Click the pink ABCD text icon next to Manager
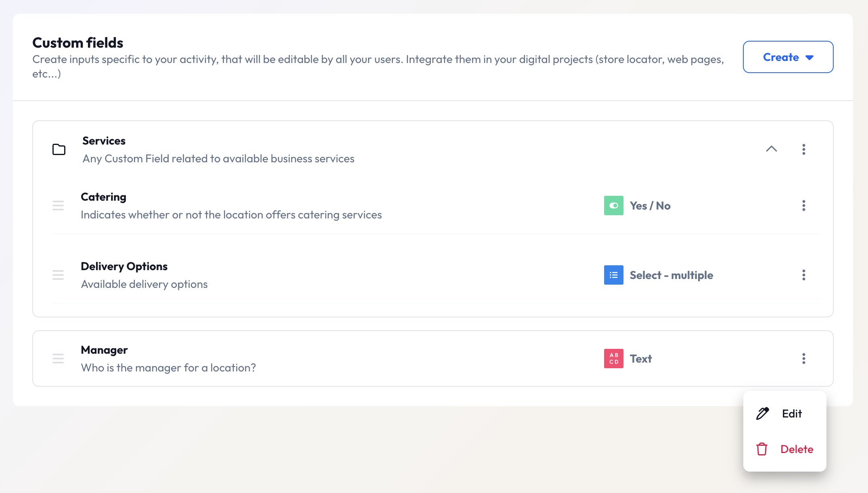The image size is (868, 493). (613, 358)
